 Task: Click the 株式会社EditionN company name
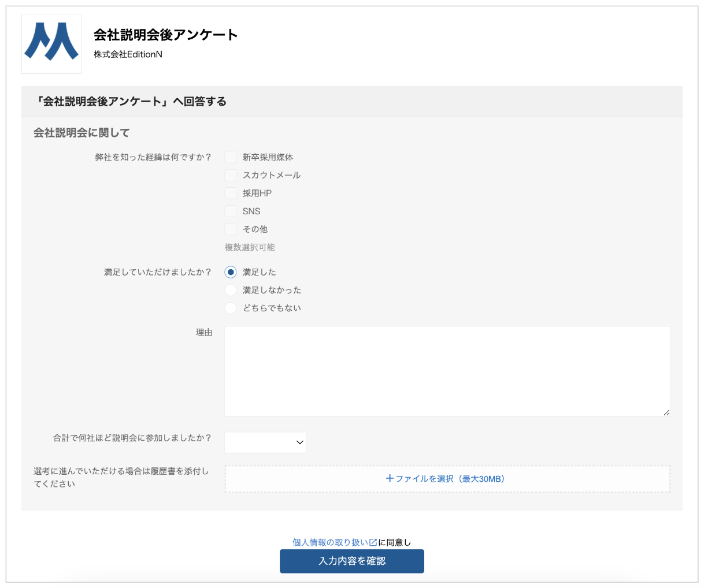(128, 54)
